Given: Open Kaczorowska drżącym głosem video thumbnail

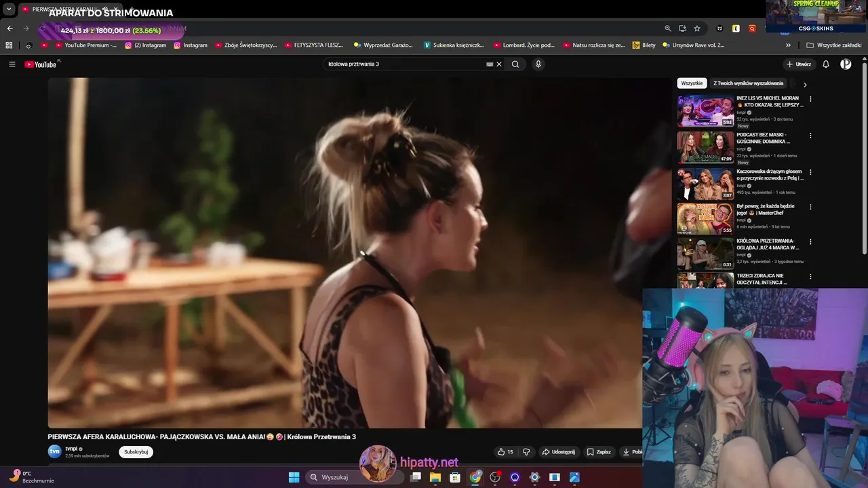Looking at the screenshot, I should coord(705,184).
